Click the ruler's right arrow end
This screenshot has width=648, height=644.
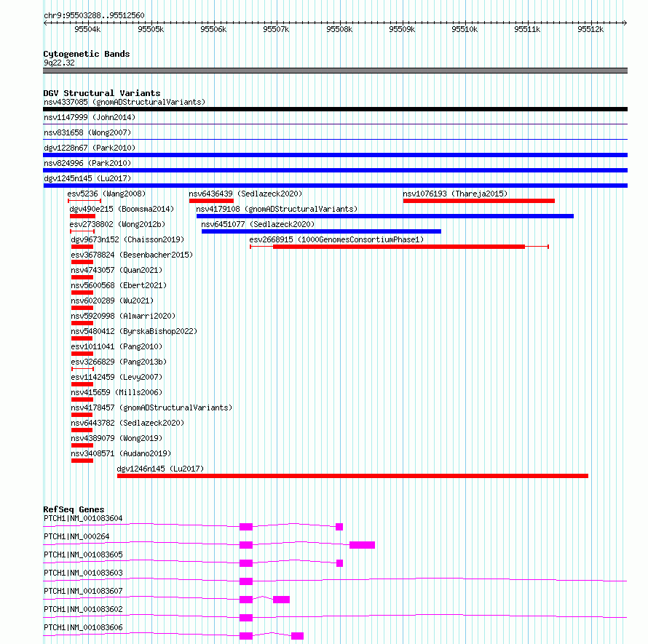(x=625, y=23)
